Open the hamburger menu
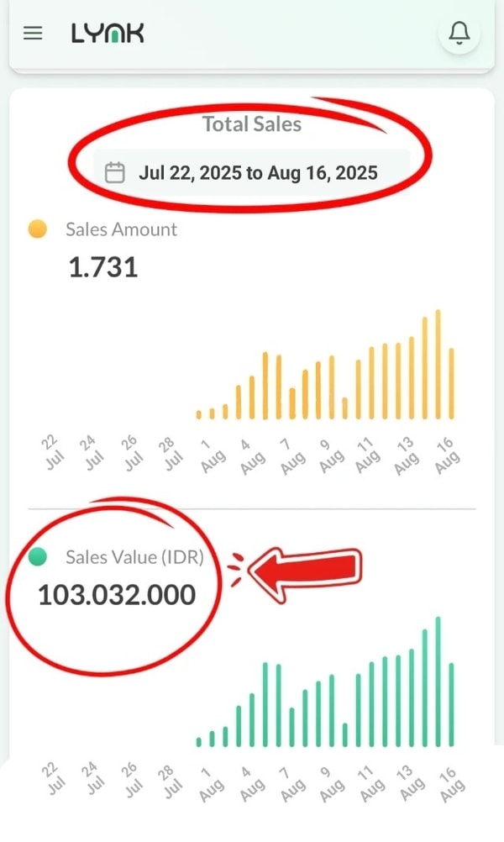504x842 pixels. point(33,34)
